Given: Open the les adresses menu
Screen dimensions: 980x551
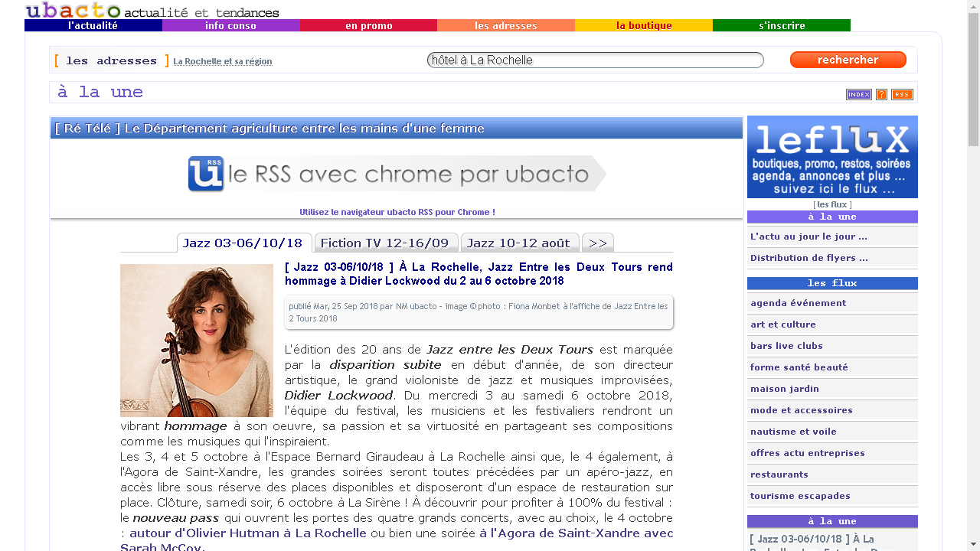Looking at the screenshot, I should [506, 25].
